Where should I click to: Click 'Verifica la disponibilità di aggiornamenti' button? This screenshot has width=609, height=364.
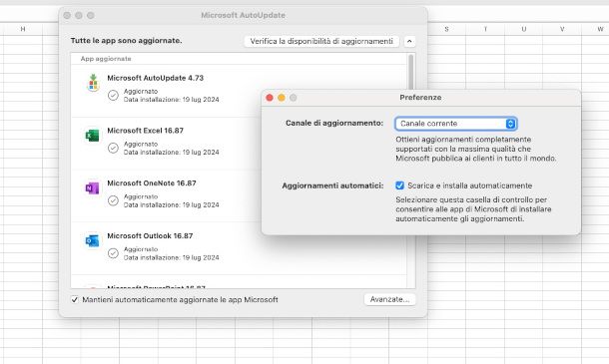(321, 41)
